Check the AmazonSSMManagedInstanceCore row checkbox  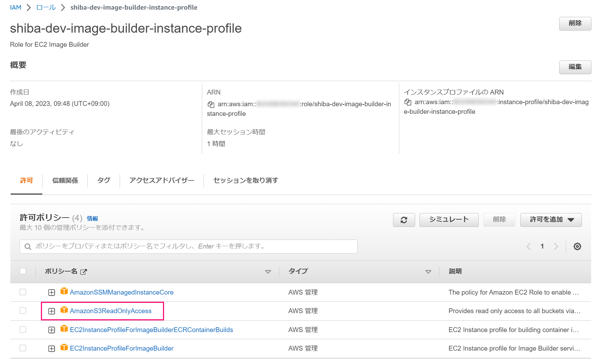pyautogui.click(x=23, y=292)
